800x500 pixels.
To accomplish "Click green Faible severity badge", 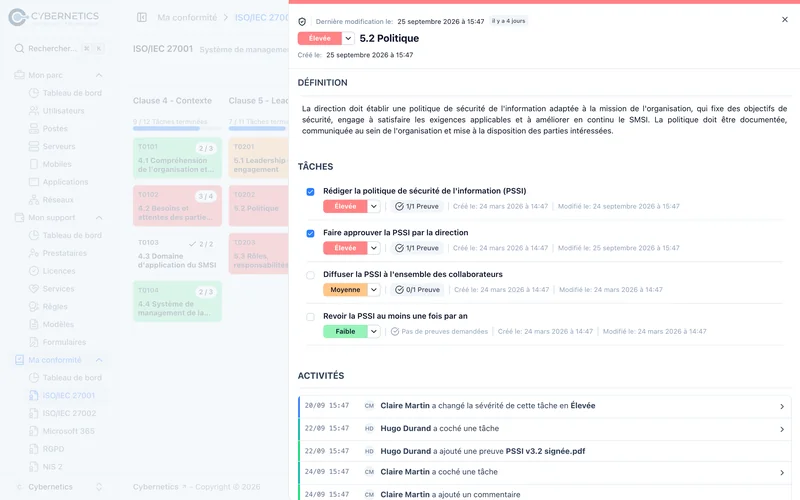I will pyautogui.click(x=345, y=332).
